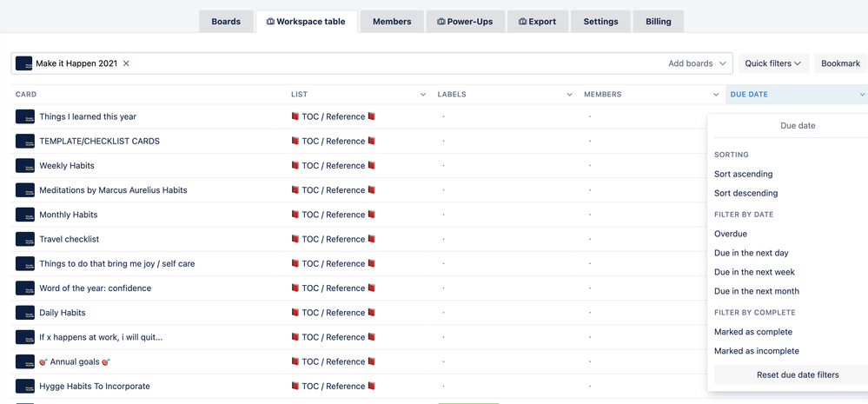Click board thumbnail beside Things I learned this year
Viewport: 868px width, 404px height.
click(25, 116)
